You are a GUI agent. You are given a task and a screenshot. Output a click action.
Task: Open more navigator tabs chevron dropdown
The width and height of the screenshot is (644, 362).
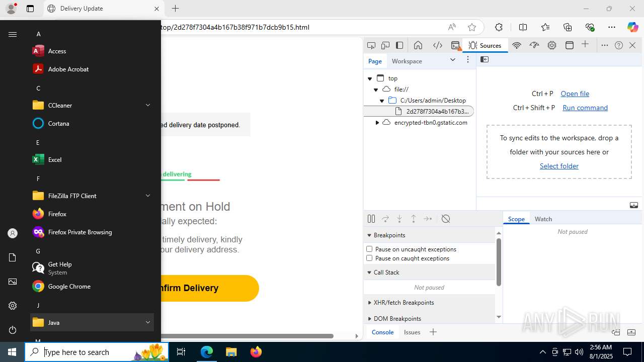453,60
